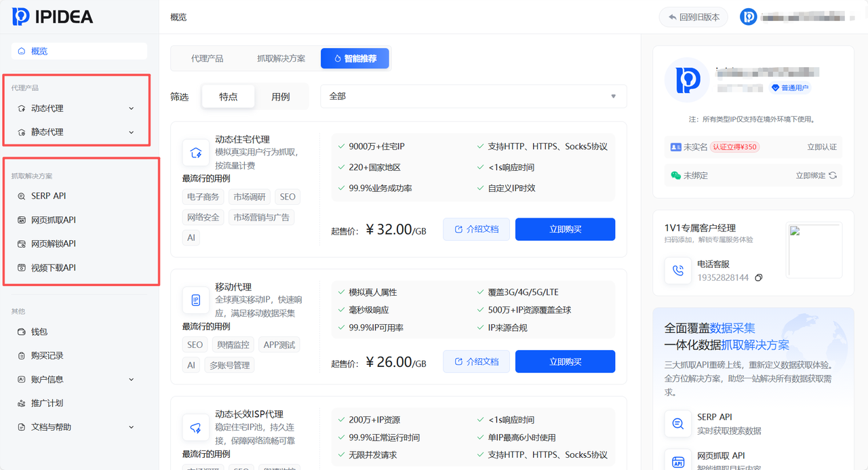Image resolution: width=868 pixels, height=470 pixels.
Task: Click the large profile avatar in account card
Action: point(687,80)
